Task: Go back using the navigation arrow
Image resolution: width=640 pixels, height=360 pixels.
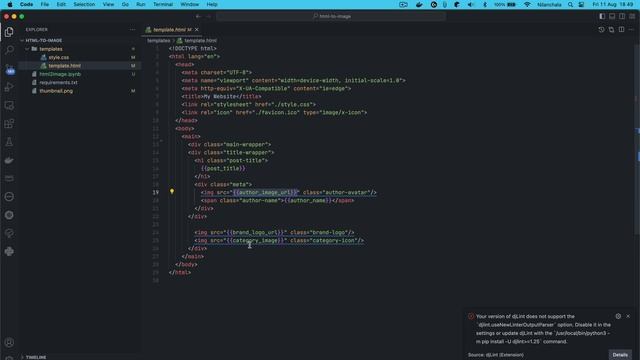Action: [x=198, y=16]
